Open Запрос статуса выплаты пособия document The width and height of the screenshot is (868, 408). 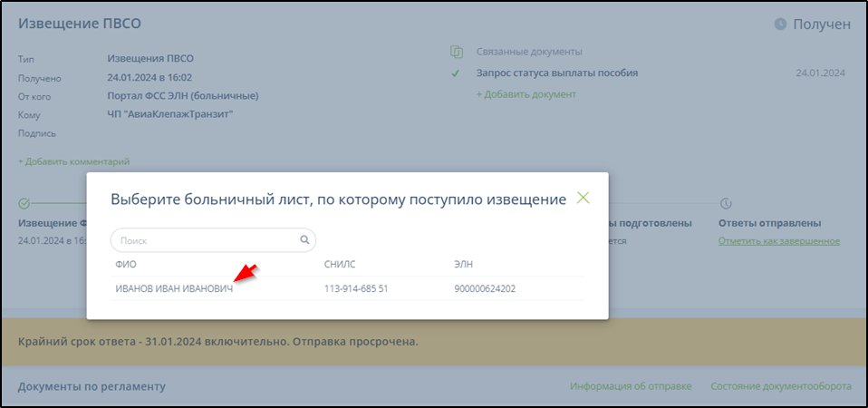(557, 73)
